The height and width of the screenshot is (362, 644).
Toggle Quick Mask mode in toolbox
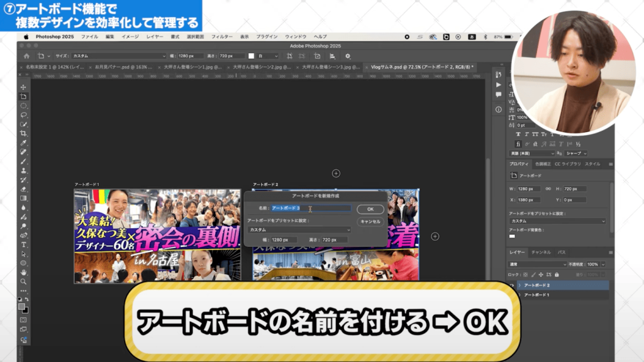pos(23,320)
